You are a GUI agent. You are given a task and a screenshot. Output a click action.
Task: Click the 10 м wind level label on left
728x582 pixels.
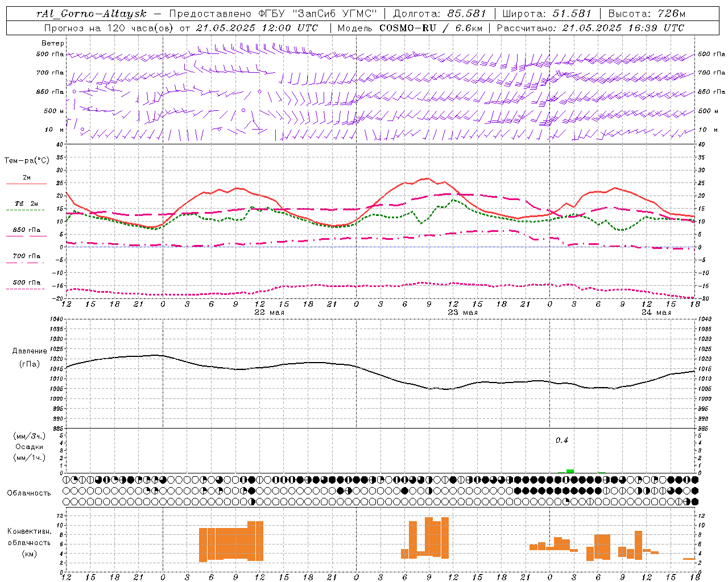[x=55, y=130]
